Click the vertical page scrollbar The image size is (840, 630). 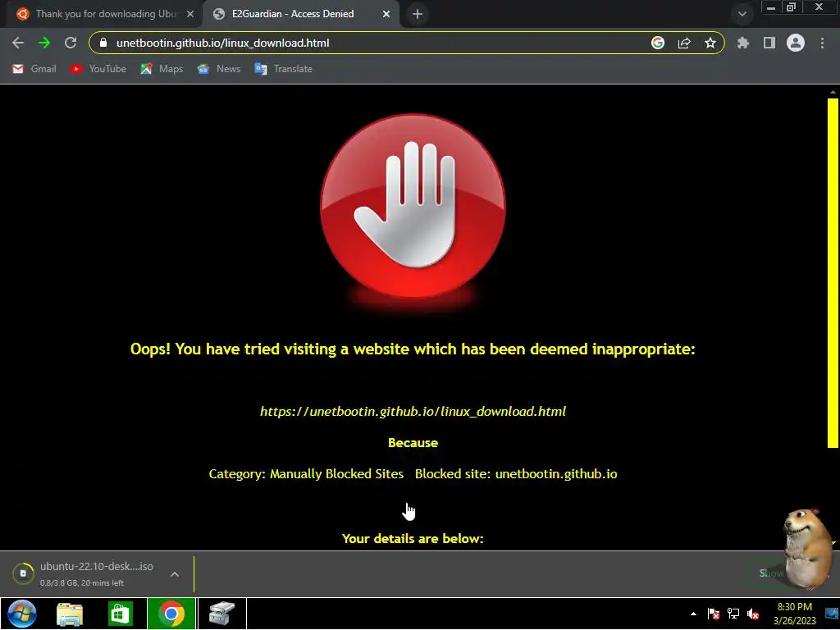[833, 273]
